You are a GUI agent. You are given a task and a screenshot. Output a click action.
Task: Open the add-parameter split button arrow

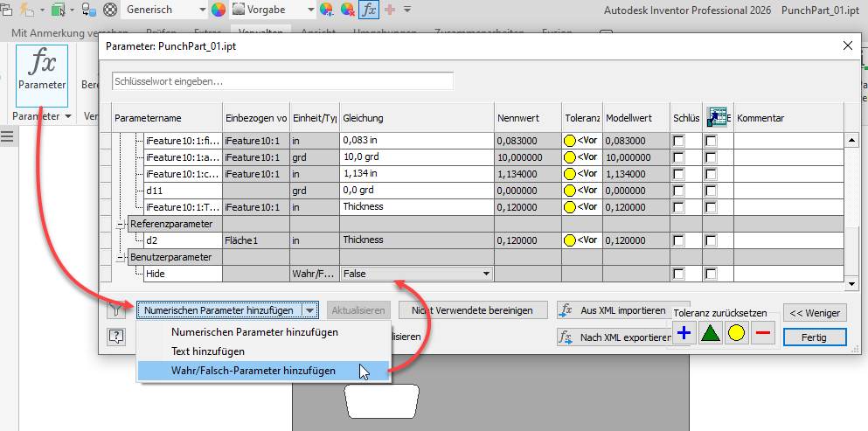click(310, 310)
